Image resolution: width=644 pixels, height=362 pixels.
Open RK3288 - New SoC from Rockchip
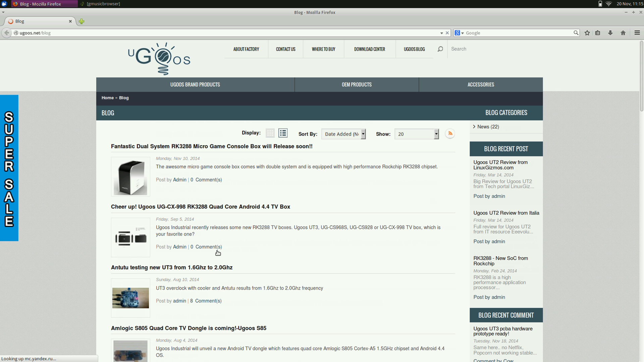[x=500, y=261]
